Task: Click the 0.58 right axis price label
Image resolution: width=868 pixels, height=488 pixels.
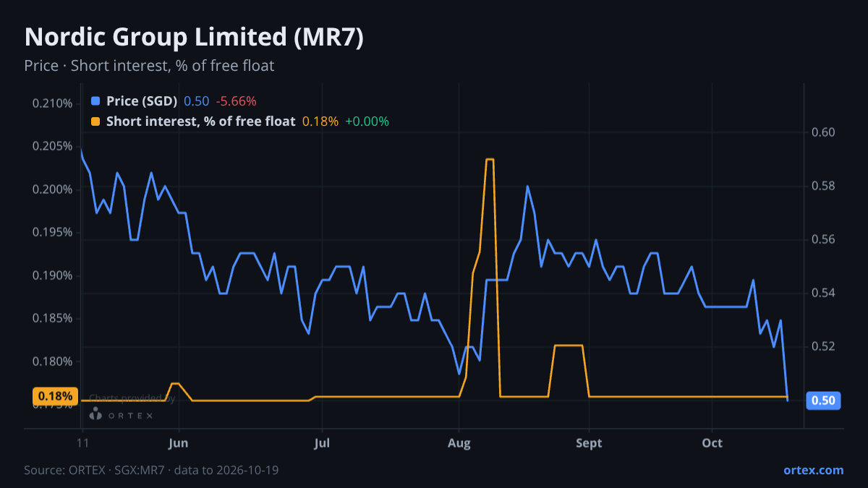Action: 825,186
